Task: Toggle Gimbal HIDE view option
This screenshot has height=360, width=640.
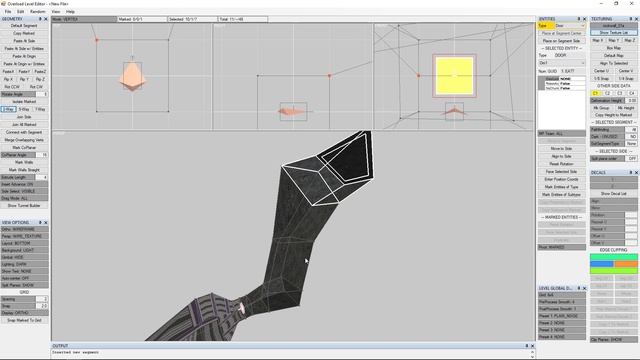Action: coord(24,257)
